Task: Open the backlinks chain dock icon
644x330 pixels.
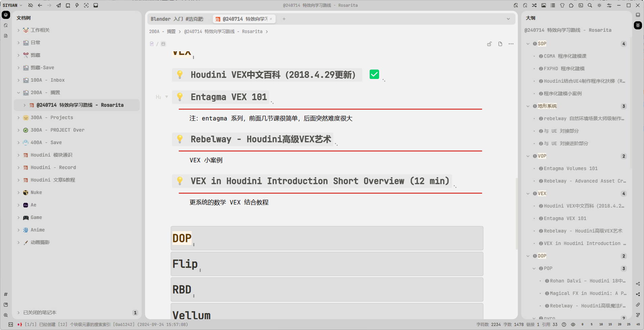Action: coord(638,305)
